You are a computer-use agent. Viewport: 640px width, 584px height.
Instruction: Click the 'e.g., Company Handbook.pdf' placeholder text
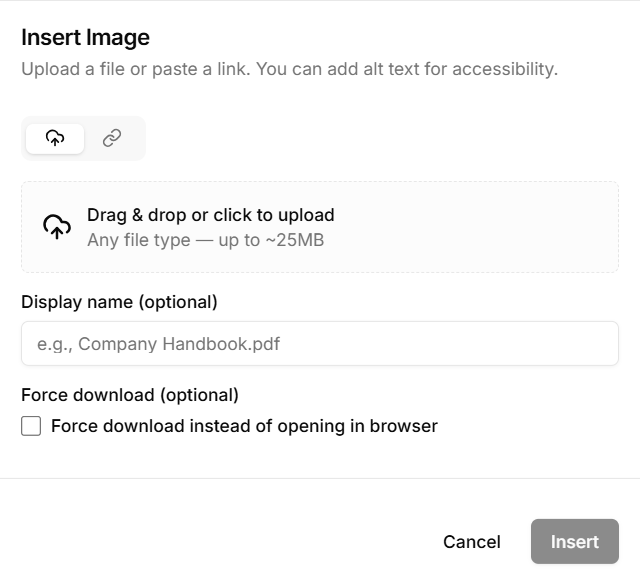point(158,344)
